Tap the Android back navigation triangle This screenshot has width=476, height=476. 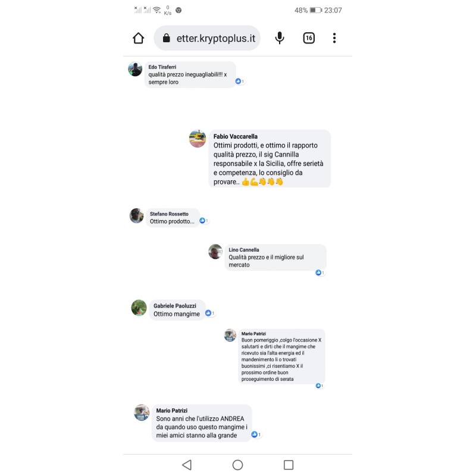(x=187, y=465)
